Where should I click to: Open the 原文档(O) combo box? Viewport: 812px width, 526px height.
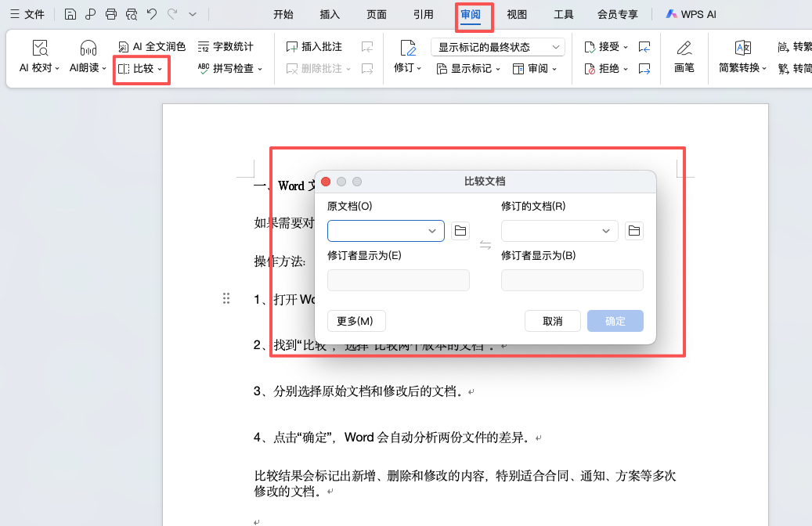pos(386,231)
